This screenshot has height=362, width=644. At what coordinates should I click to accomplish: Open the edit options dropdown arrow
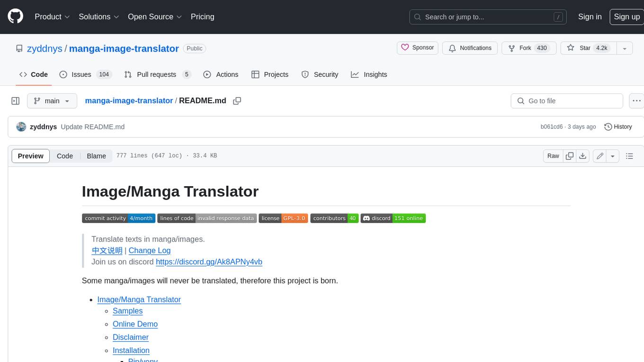pos(613,156)
